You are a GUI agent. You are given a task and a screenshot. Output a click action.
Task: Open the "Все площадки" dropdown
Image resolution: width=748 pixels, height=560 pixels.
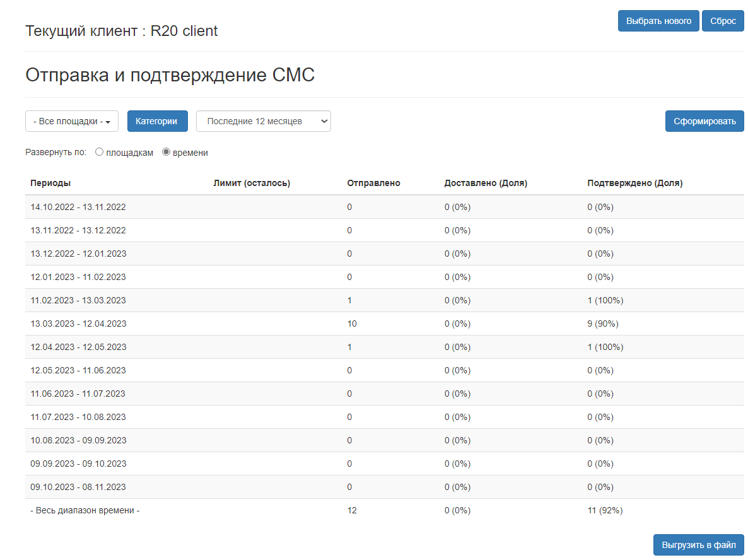tap(72, 121)
